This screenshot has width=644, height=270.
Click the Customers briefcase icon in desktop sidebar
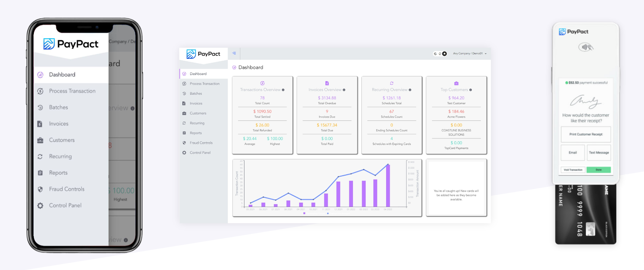[184, 113]
